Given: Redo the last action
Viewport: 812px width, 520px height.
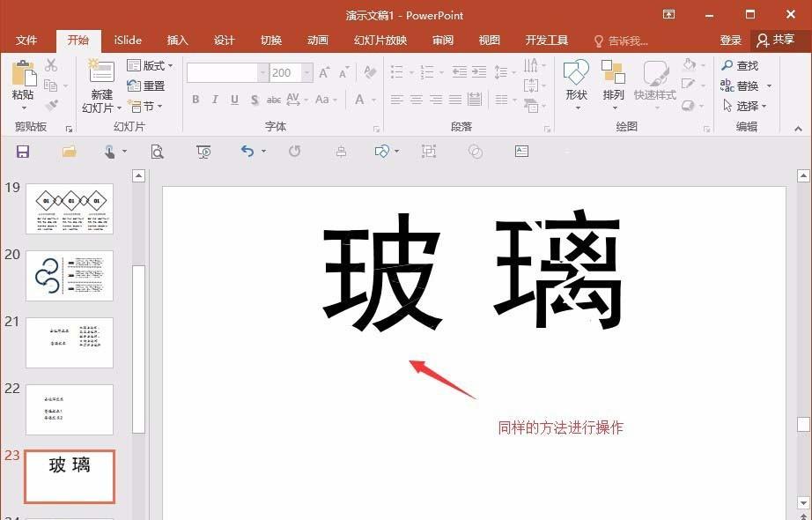Looking at the screenshot, I should click(x=294, y=152).
